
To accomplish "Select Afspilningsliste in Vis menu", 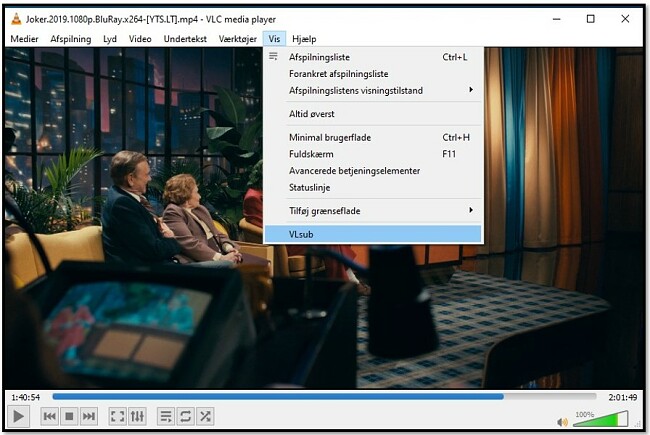I will [373, 57].
